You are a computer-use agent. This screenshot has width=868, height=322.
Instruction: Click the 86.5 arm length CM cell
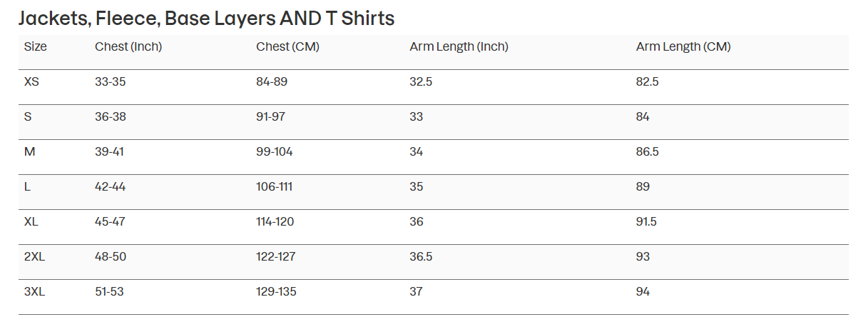[x=647, y=152]
